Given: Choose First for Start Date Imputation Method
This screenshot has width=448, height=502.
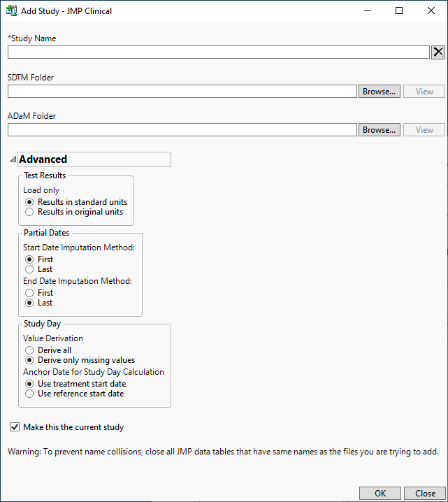Looking at the screenshot, I should (29, 259).
